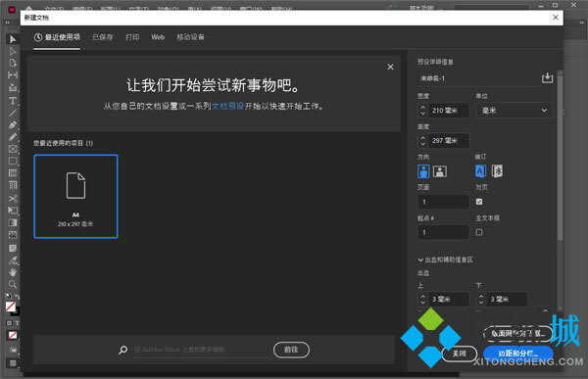Select the Selection tool in the toolbar

click(13, 39)
